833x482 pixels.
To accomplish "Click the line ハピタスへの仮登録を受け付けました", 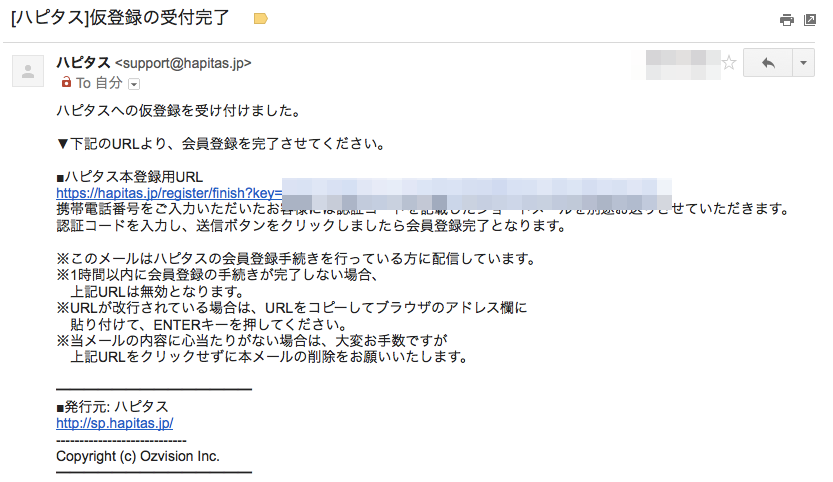I will tap(179, 111).
